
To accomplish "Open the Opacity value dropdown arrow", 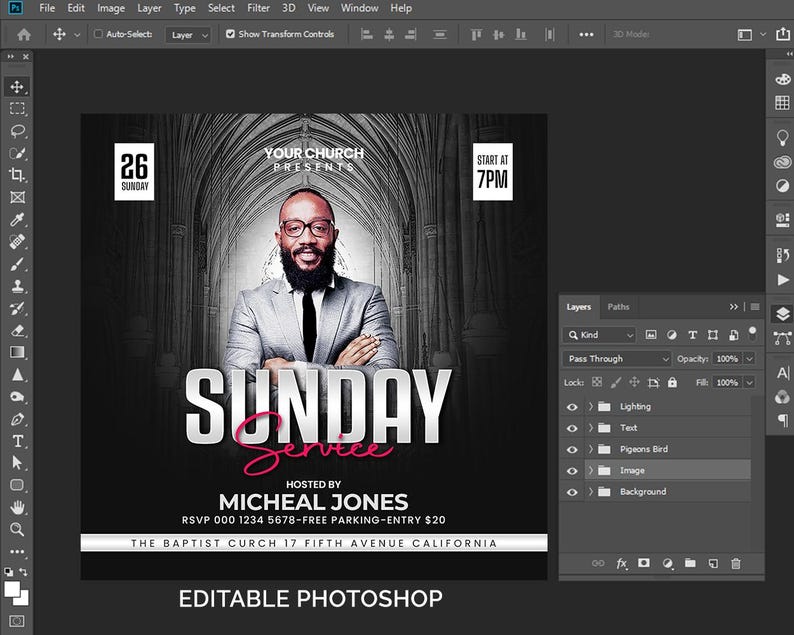I will coord(749,359).
